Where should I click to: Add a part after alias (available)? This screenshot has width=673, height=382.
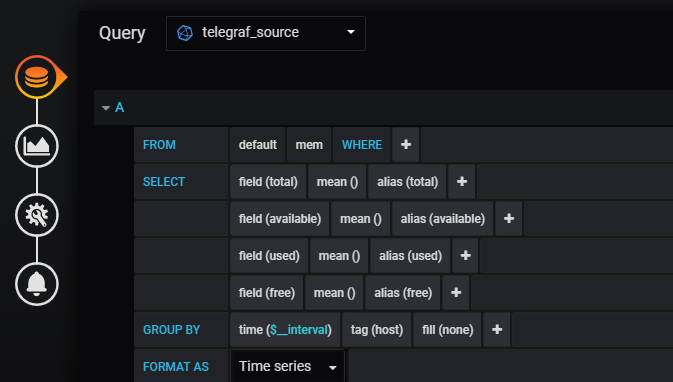[x=509, y=218]
